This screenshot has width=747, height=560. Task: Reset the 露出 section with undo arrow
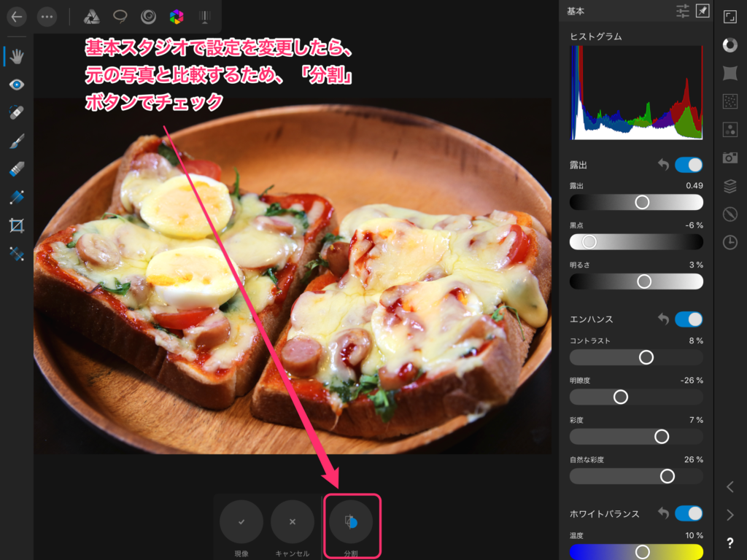[663, 165]
